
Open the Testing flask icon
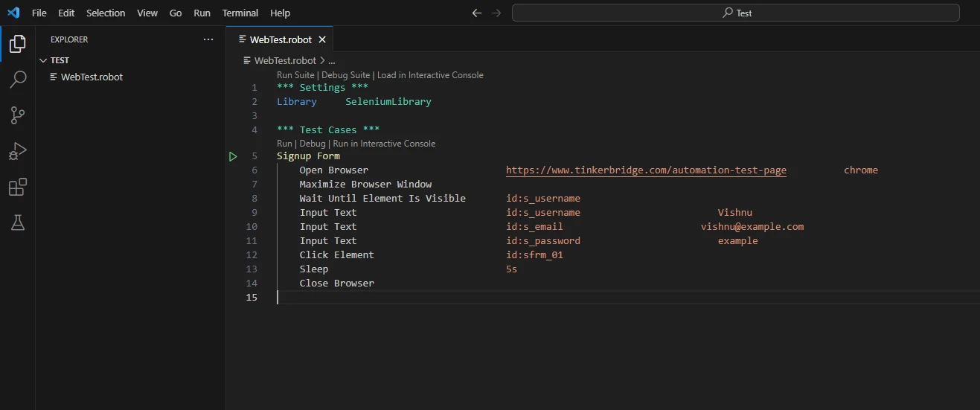click(18, 222)
